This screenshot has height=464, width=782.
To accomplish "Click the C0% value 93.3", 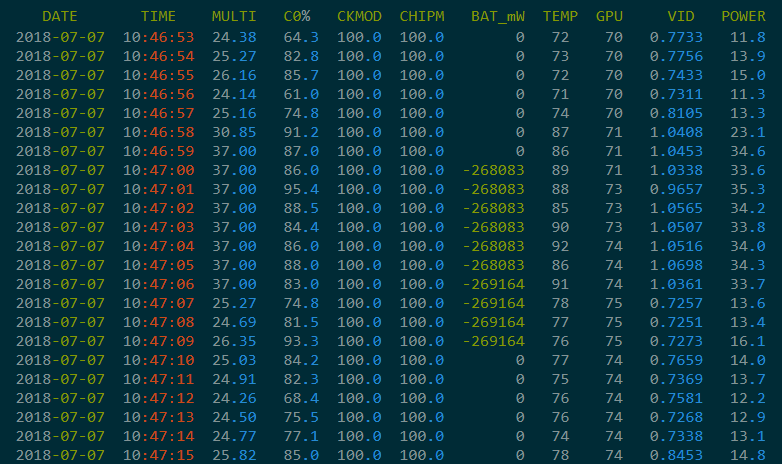I will [x=301, y=341].
